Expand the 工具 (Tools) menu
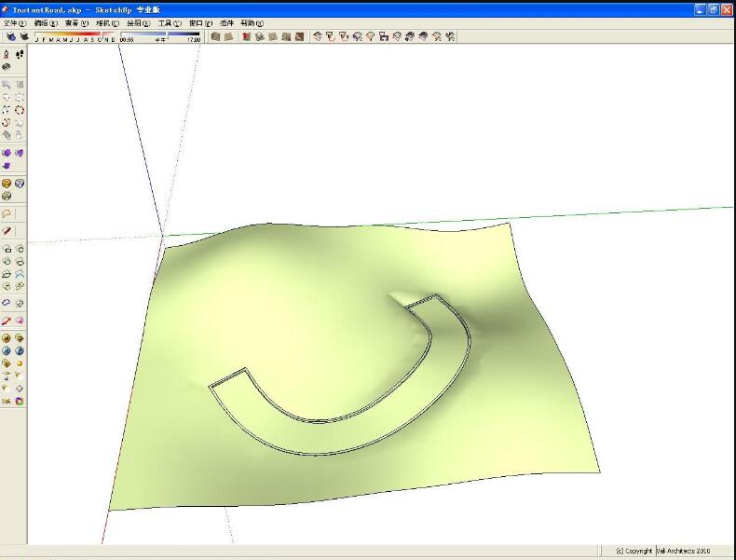Image resolution: width=736 pixels, height=560 pixels. click(170, 23)
